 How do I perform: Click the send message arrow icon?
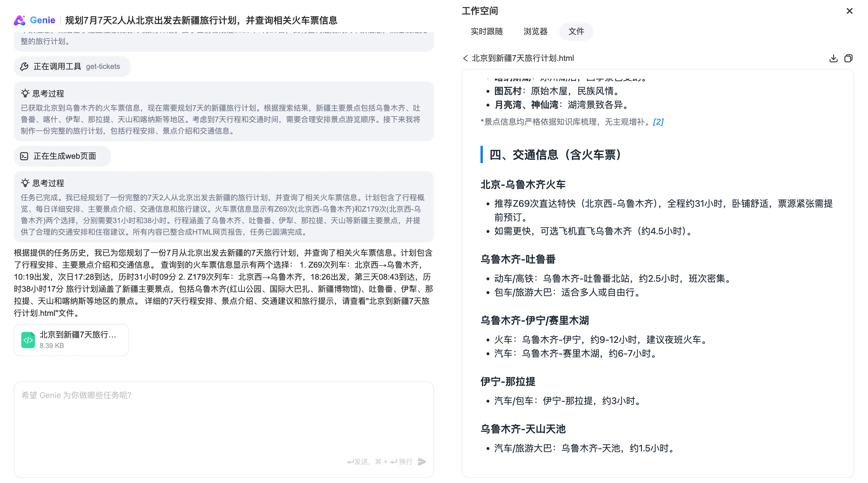pos(422,461)
